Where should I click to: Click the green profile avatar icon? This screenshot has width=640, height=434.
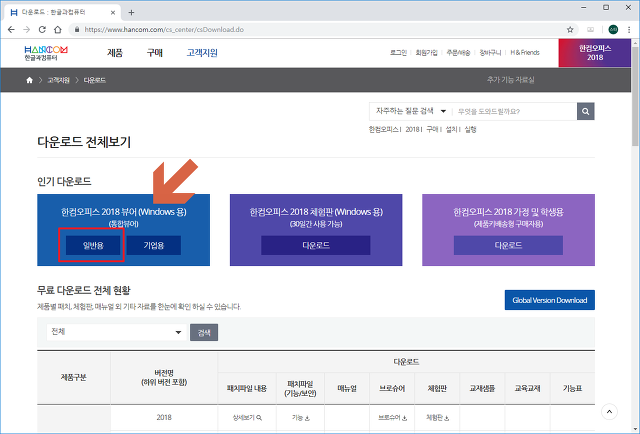[x=613, y=29]
